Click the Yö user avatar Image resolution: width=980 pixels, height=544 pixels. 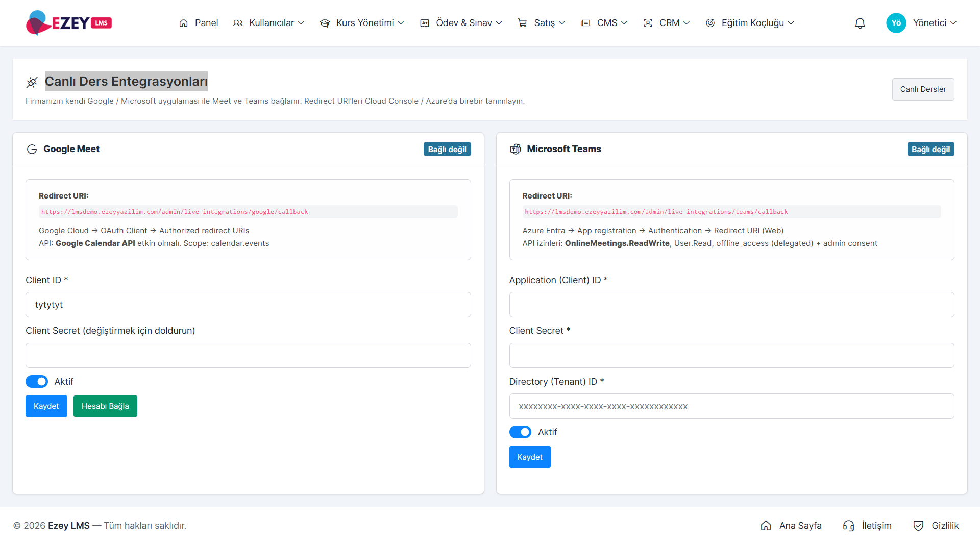tap(896, 23)
